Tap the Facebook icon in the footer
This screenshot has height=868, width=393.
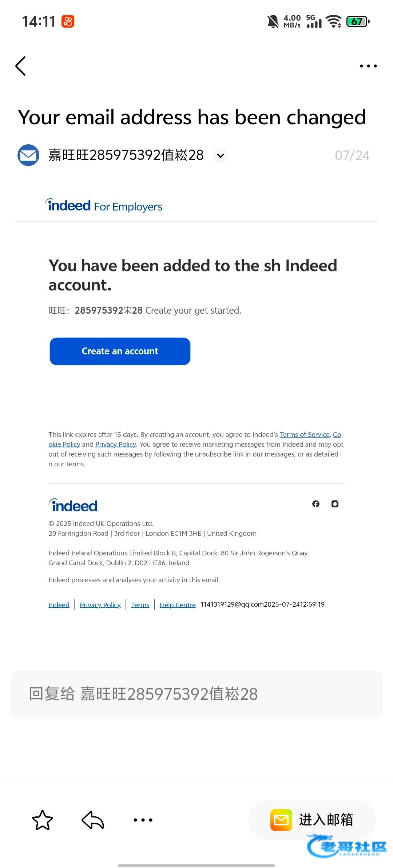click(316, 504)
